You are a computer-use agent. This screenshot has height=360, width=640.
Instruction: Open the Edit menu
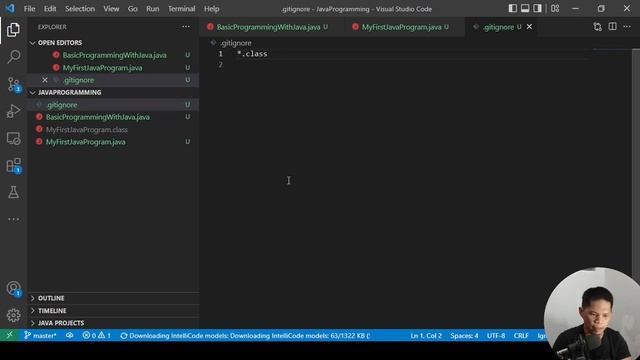click(50, 9)
